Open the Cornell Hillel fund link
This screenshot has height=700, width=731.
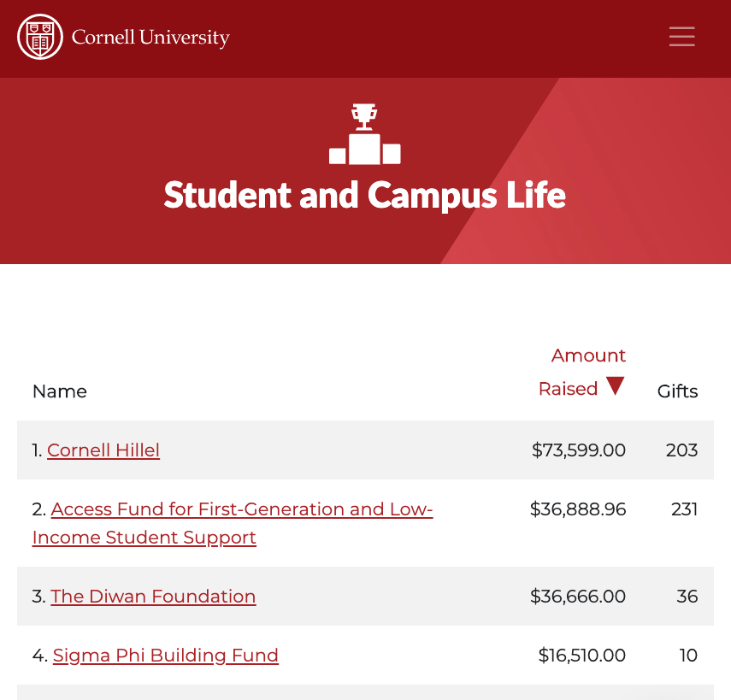tap(103, 450)
